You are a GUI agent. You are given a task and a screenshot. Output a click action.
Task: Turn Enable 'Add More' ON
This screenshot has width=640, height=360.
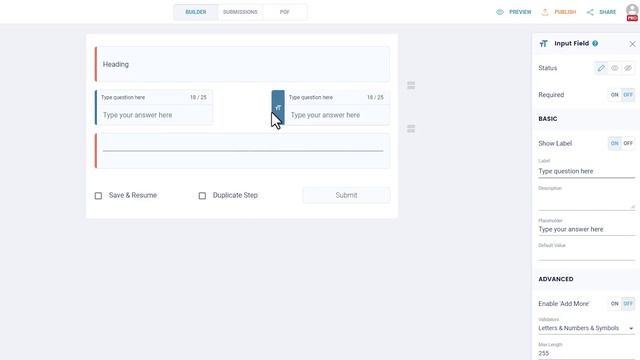[x=614, y=304]
